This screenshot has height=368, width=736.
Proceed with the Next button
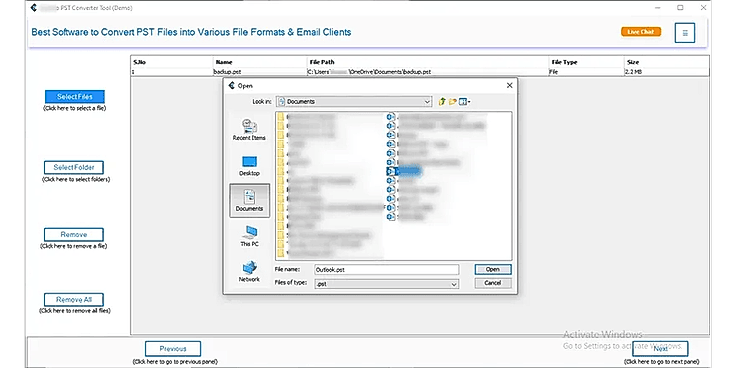[660, 349]
